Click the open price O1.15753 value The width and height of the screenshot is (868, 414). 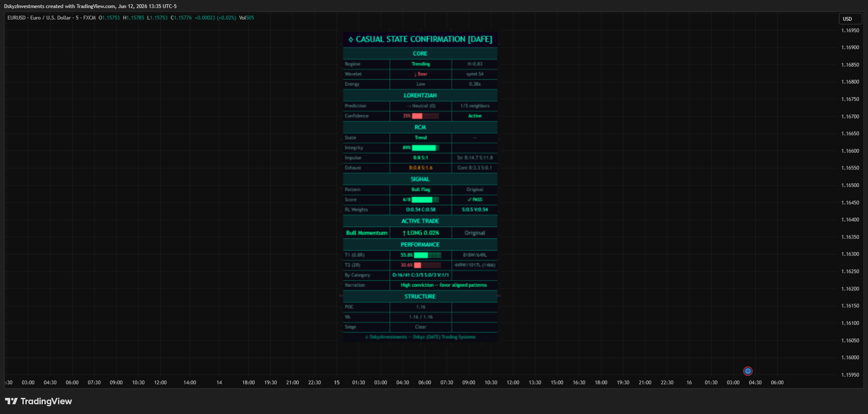pos(109,18)
